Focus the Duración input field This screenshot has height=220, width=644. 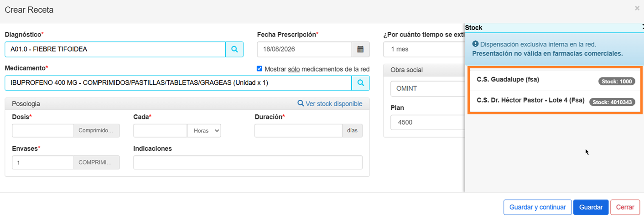point(298,131)
